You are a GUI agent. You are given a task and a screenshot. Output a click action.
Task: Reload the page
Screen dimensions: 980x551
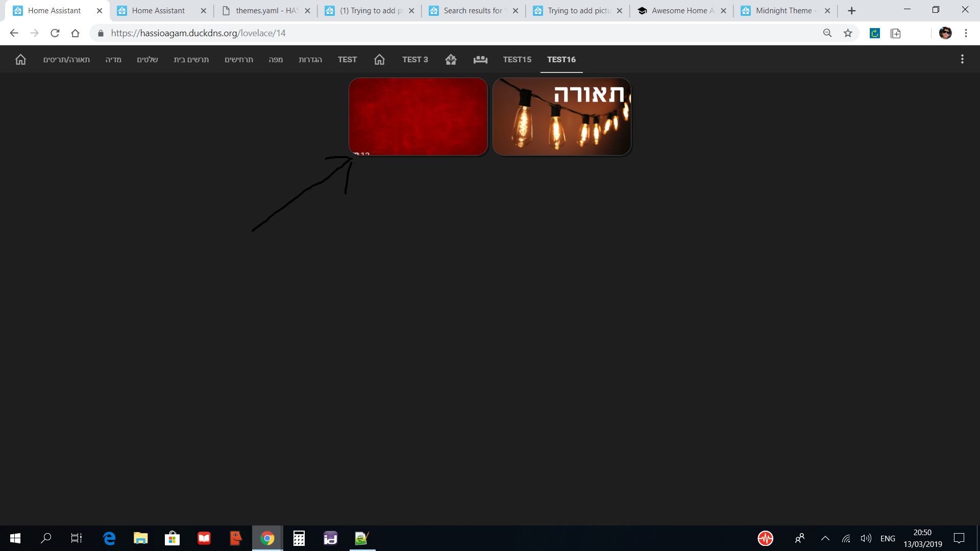tap(55, 33)
